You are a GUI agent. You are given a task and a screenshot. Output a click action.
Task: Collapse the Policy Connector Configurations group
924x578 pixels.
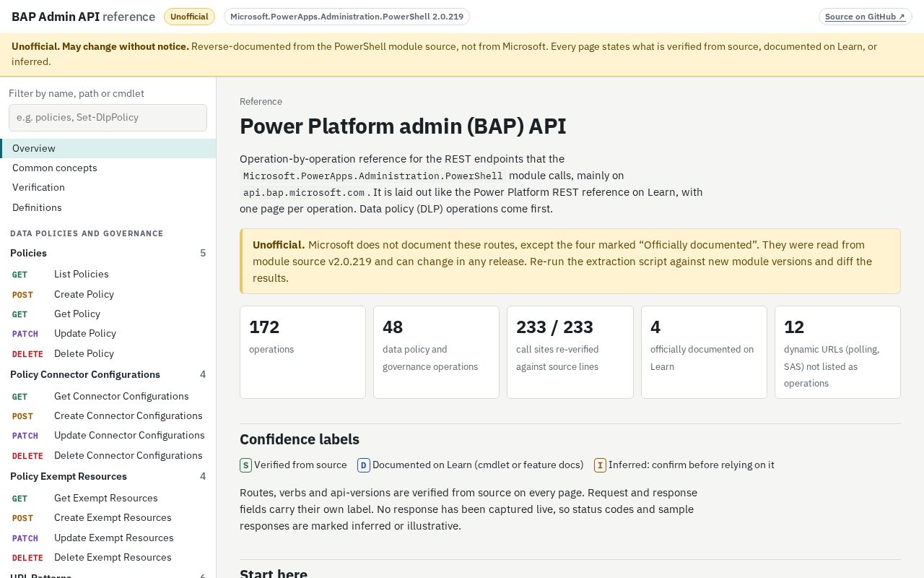point(108,374)
